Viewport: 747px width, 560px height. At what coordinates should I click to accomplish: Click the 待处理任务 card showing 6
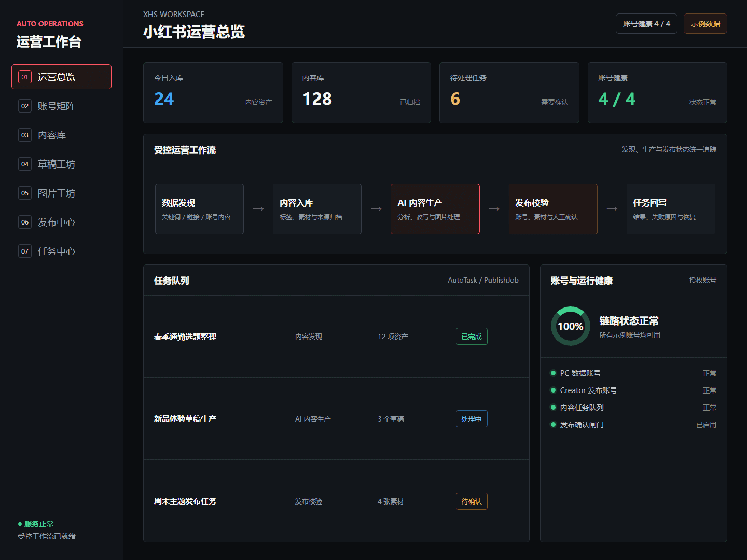tap(509, 93)
